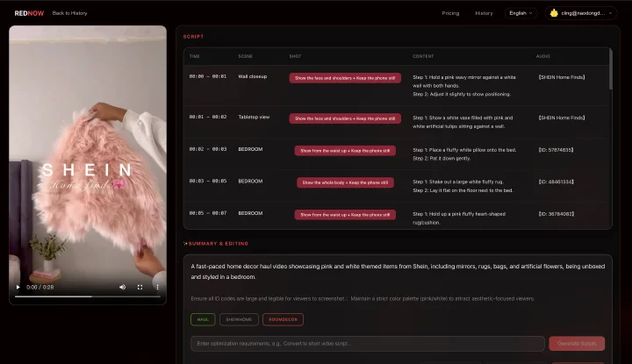Click the REDNOW logo

coord(29,13)
